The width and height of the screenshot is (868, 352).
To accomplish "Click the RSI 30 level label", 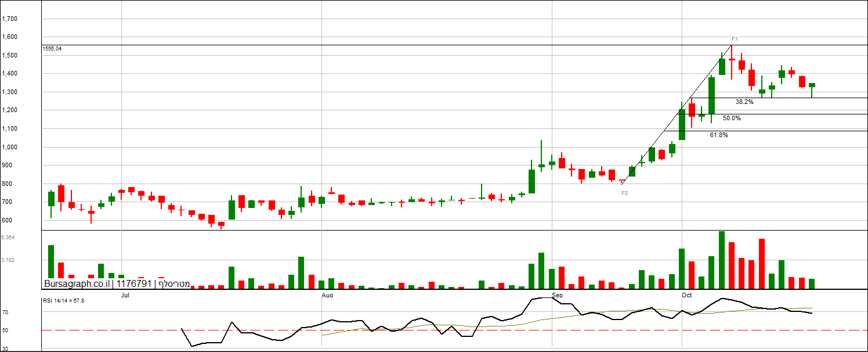I will click(x=5, y=349).
